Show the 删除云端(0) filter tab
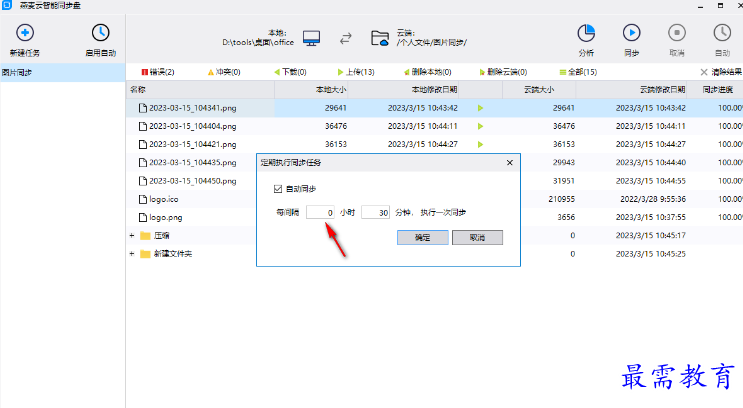 (x=503, y=72)
